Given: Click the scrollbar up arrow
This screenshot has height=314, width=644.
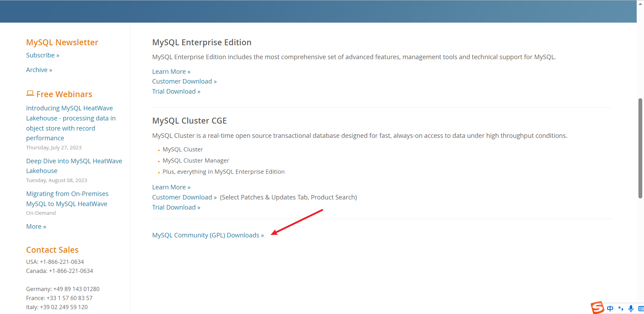Looking at the screenshot, I should coord(640,4).
